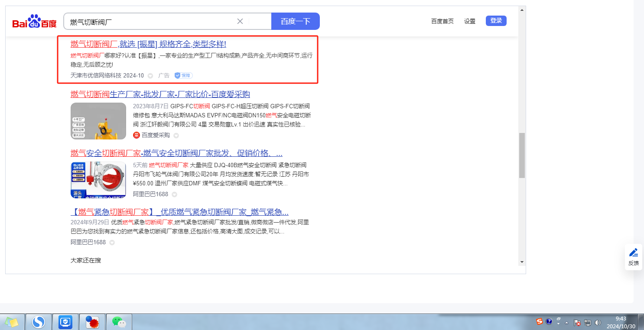644x330 pixels.
Task: Click the 百度爱采购 source name
Action: point(156,135)
